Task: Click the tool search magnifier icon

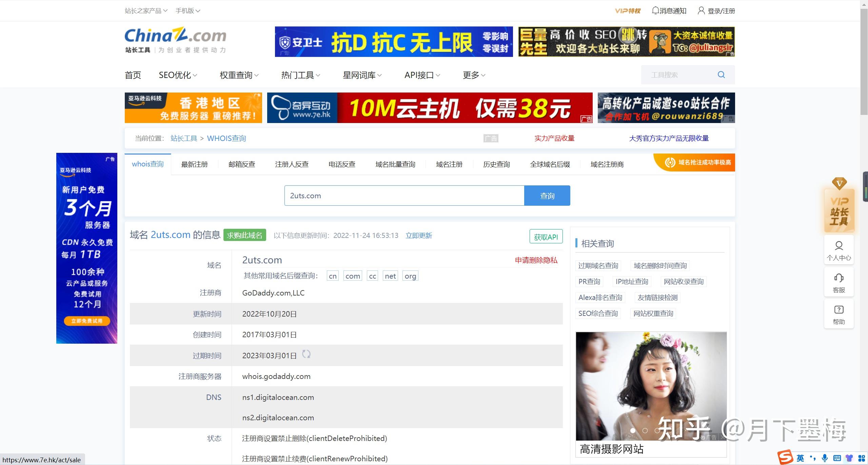Action: pos(721,75)
